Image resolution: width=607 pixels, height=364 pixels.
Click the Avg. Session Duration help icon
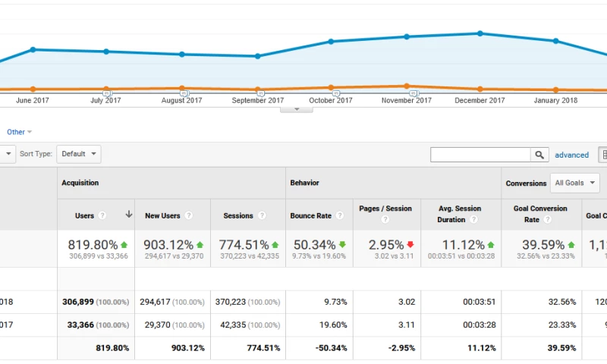pos(473,220)
